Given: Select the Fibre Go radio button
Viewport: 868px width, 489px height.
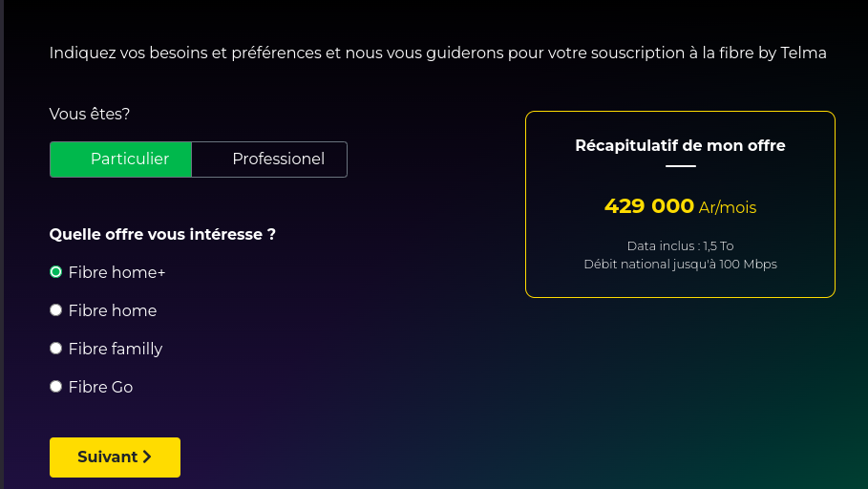Looking at the screenshot, I should tap(55, 387).
